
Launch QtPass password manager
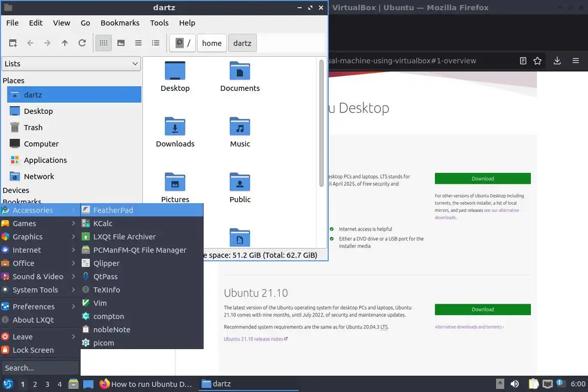[x=142, y=277]
